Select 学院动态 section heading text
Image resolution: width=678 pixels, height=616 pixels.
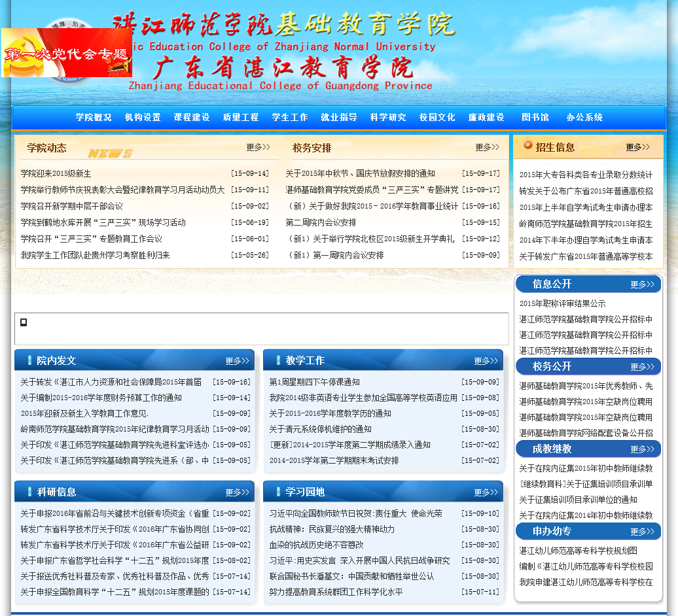tap(46, 148)
